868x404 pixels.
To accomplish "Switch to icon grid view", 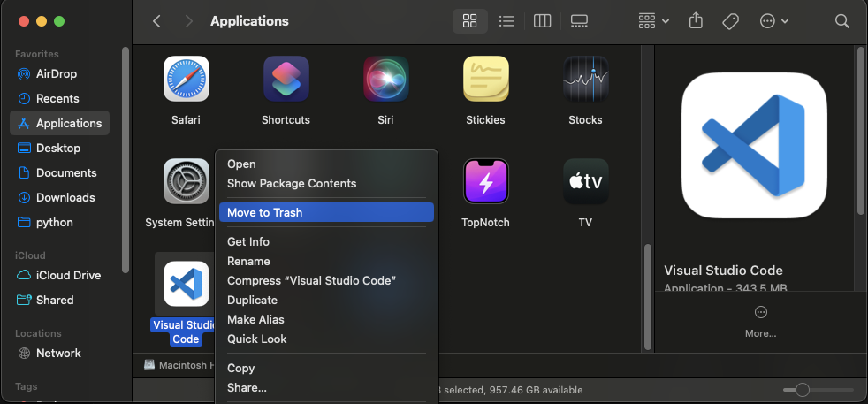I will 469,21.
